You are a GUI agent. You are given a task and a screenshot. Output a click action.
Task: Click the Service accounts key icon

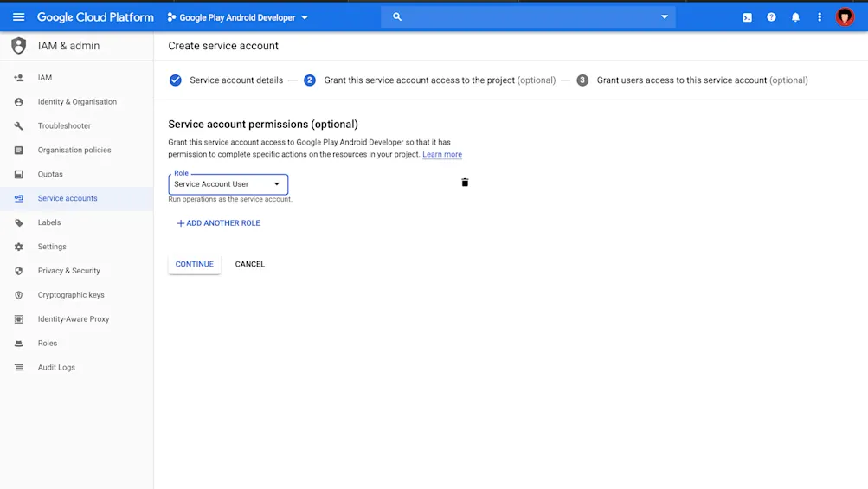tap(19, 198)
